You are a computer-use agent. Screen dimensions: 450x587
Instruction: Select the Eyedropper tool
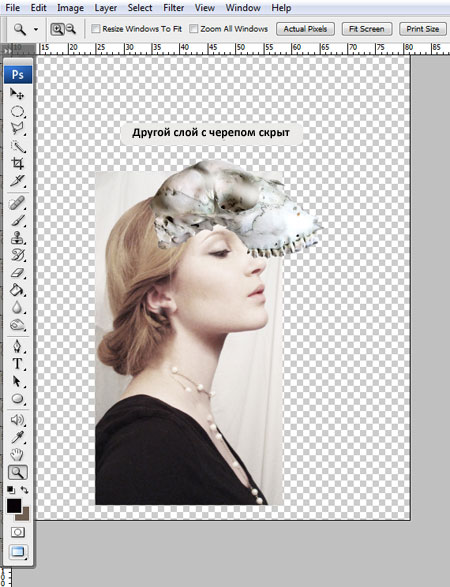point(17,437)
